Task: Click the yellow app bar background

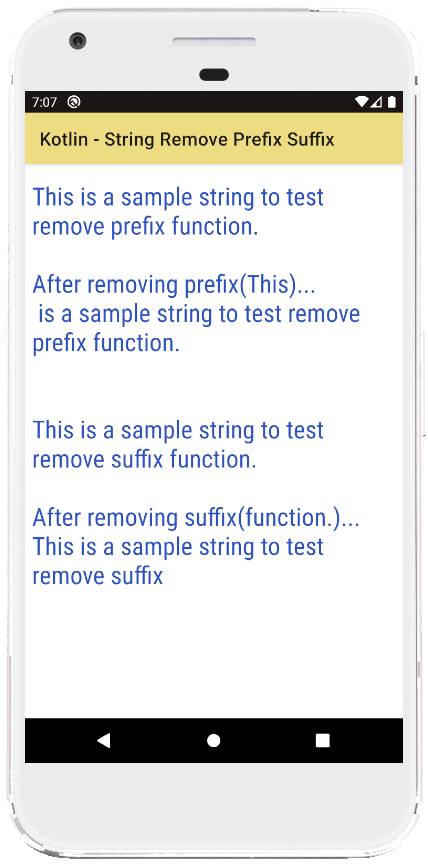Action: pyautogui.click(x=214, y=138)
